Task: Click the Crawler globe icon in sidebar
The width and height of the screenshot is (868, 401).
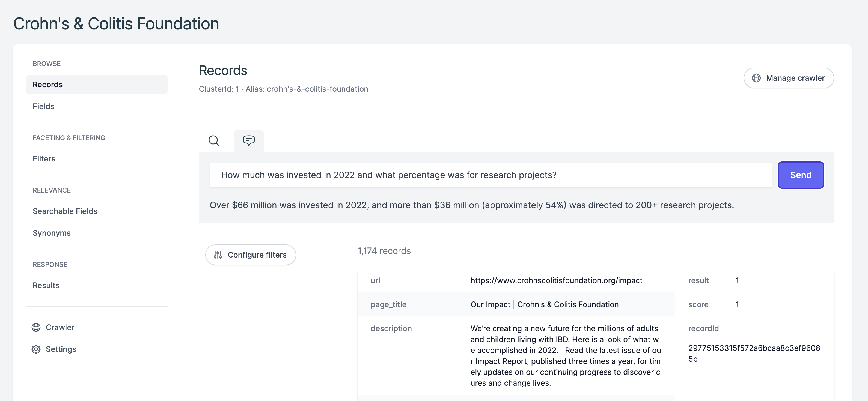Action: pos(36,327)
